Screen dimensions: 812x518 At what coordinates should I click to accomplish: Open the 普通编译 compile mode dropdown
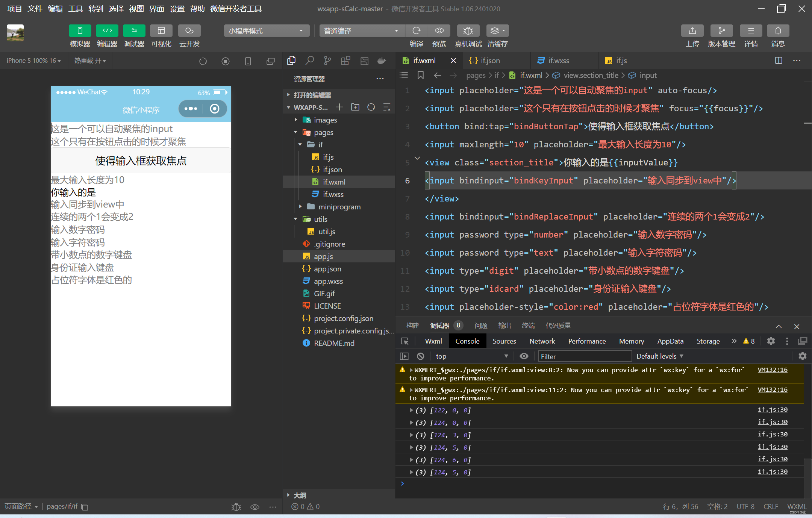click(x=362, y=31)
